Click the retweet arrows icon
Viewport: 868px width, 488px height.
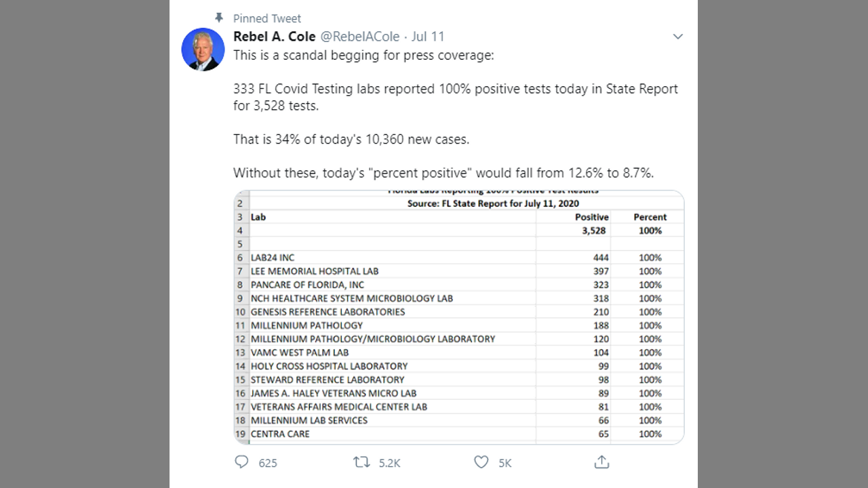pos(361,462)
